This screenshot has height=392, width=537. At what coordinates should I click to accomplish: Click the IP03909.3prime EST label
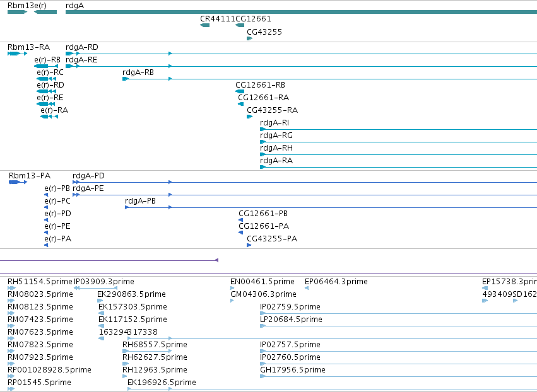(104, 282)
